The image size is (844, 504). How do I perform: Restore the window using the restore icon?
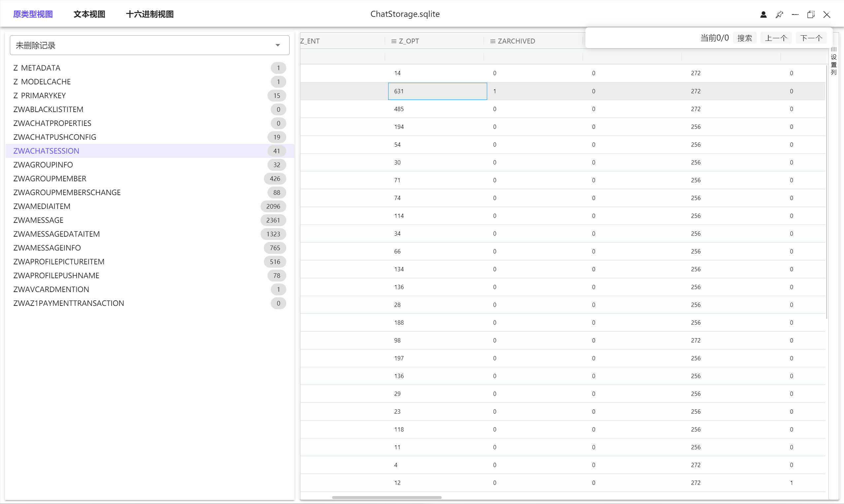(x=811, y=14)
